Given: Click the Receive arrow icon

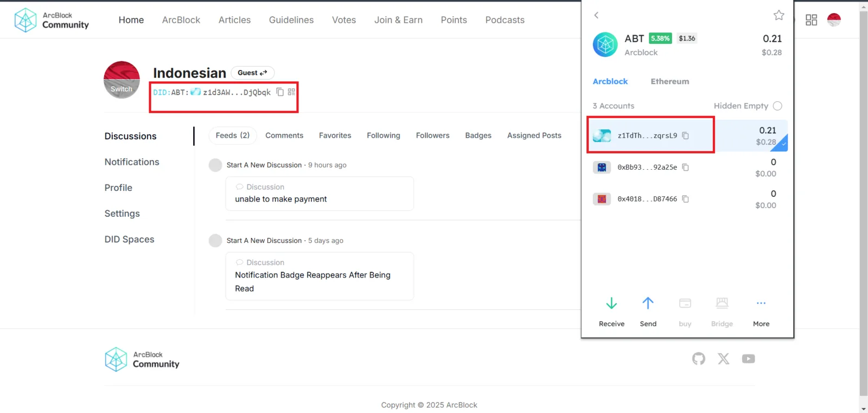Looking at the screenshot, I should click(x=611, y=304).
